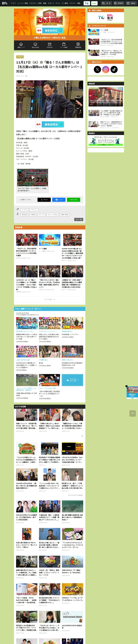Open ランキングをもっと見る button
The width and height of the screenshot is (138, 644).
tap(72, 380)
